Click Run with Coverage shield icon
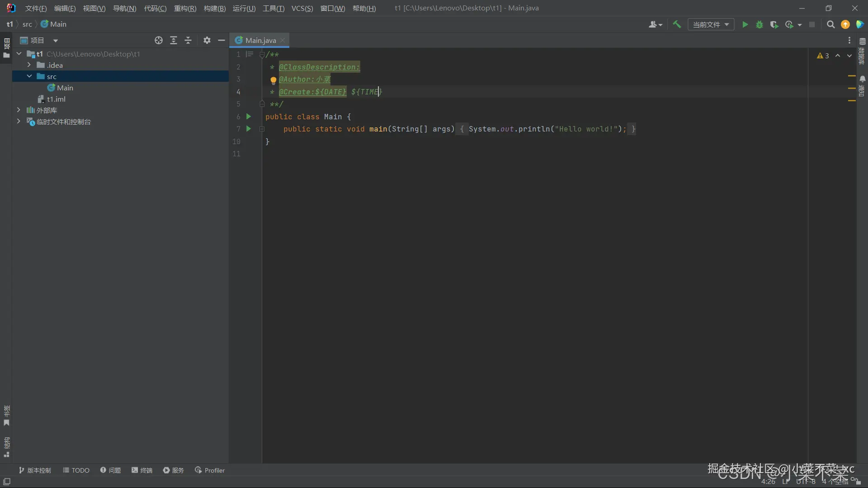This screenshot has height=488, width=868. click(x=774, y=24)
